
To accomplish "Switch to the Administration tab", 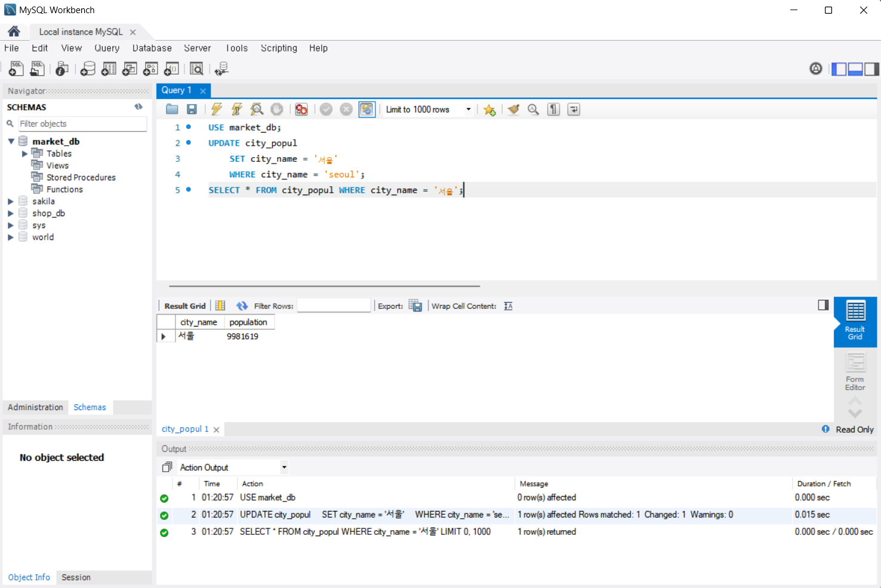I will (x=35, y=407).
